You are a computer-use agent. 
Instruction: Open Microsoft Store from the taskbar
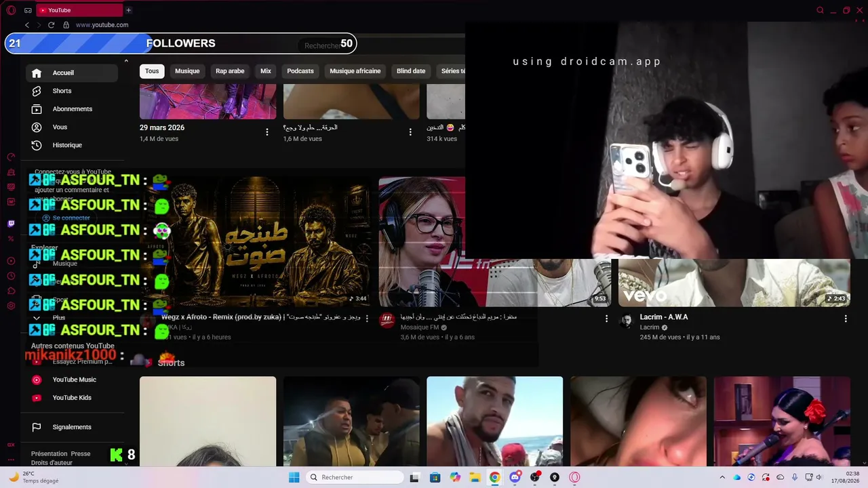[435, 477]
